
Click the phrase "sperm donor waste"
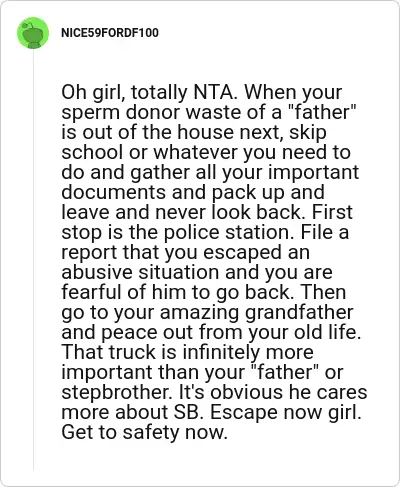[151, 112]
